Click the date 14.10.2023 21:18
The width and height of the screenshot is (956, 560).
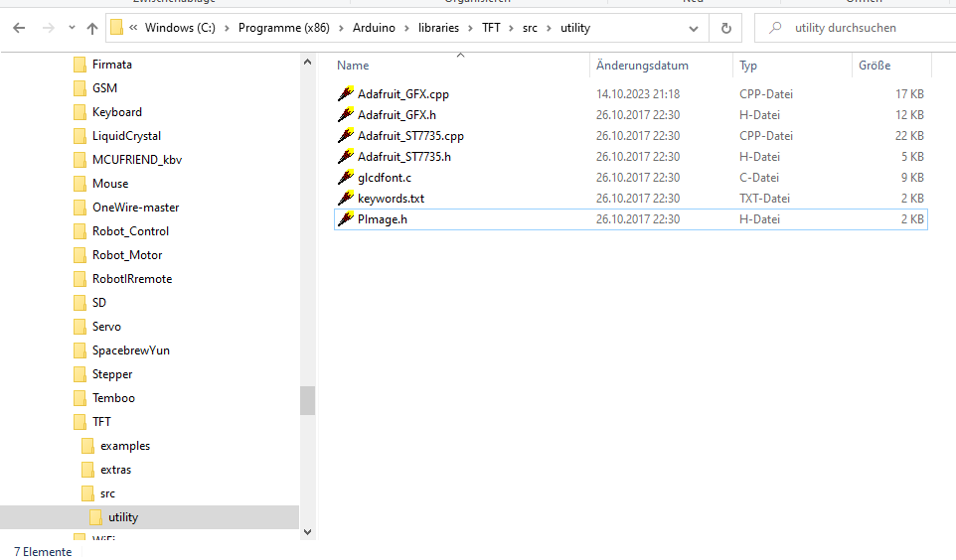(638, 94)
